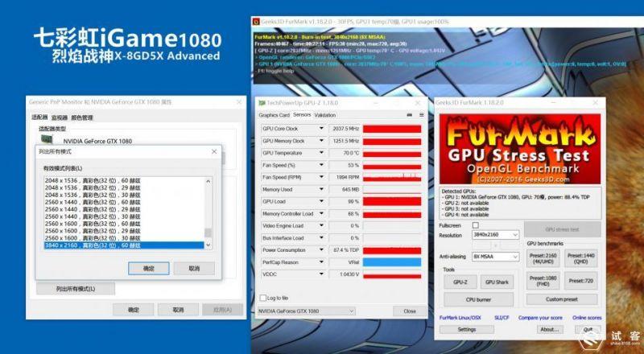Launch GPU-Z from FurMark Tools
Viewport: 644px width, 354px height.
coord(460,282)
